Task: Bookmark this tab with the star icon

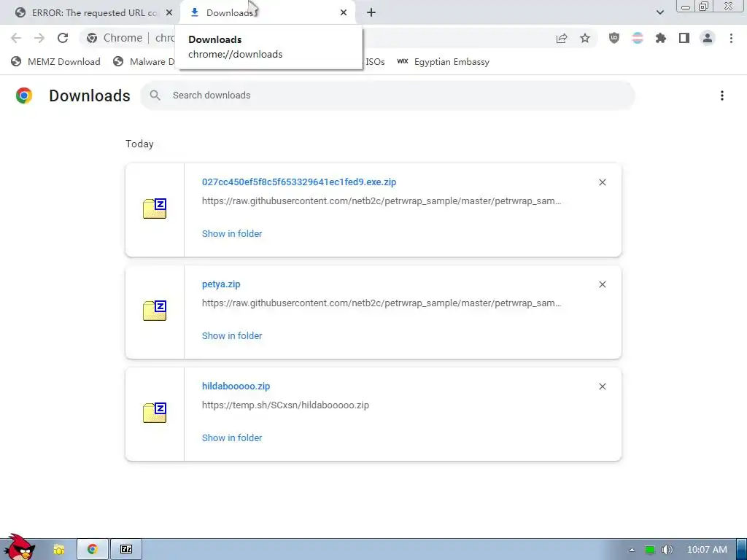Action: coord(585,38)
